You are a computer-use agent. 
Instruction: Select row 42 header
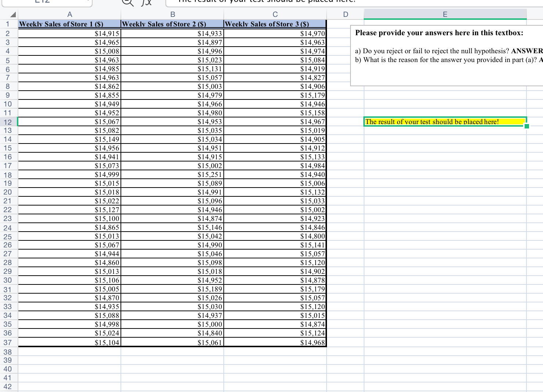coord(7,386)
